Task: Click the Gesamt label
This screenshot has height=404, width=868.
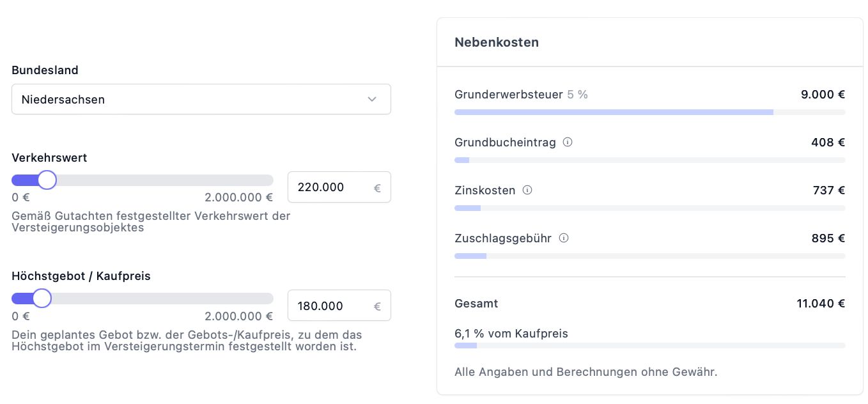Action: [x=476, y=304]
